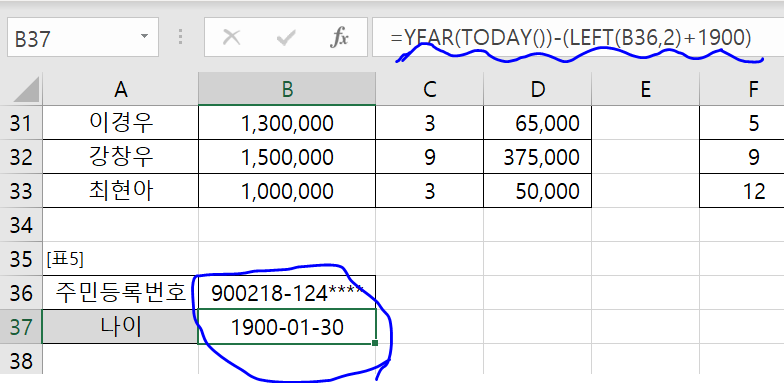Click cell with value 1,500,000
The height and width of the screenshot is (383, 784).
tap(287, 156)
